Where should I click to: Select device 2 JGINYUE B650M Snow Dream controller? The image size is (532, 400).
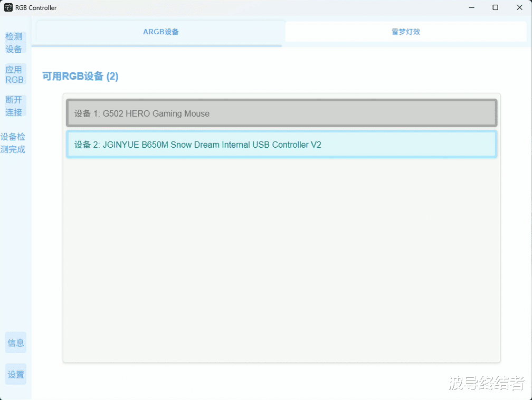pyautogui.click(x=282, y=145)
